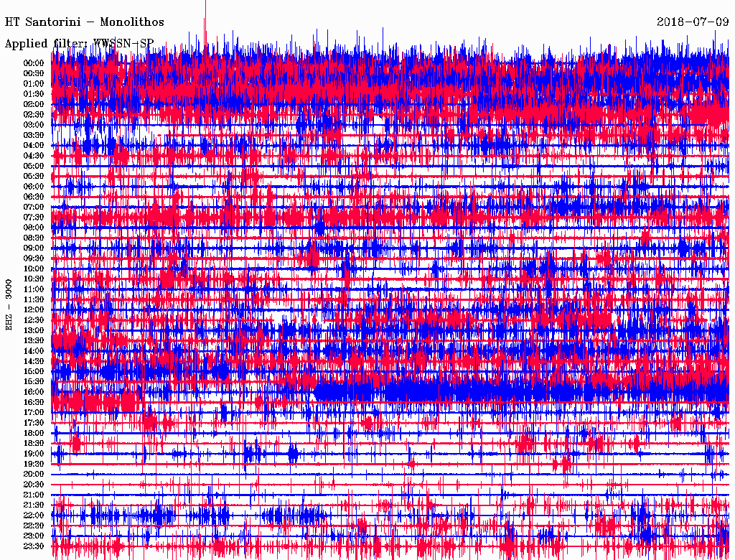Image resolution: width=735 pixels, height=560 pixels.
Task: Select the 14:30 time label
Action: pyautogui.click(x=34, y=361)
